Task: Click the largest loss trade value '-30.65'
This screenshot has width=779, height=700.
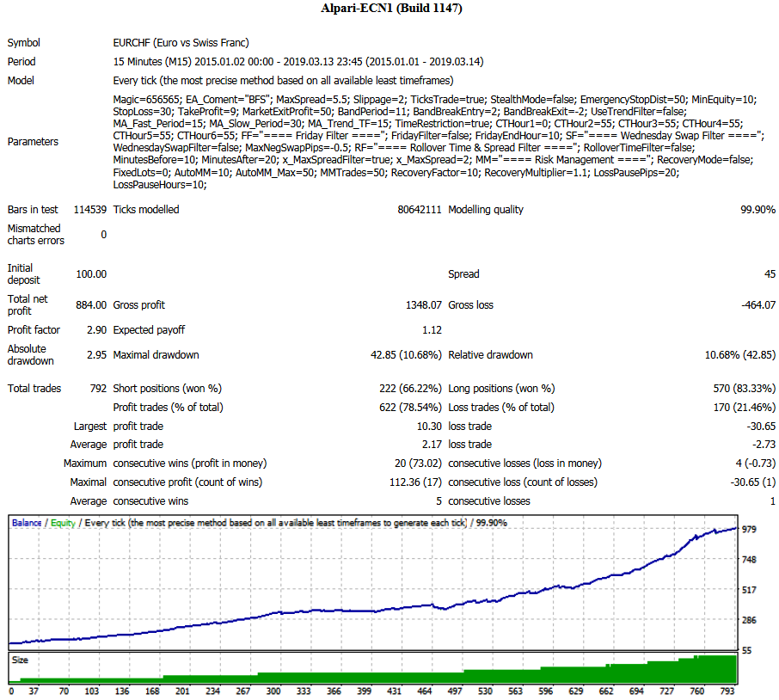Action: pos(761,427)
